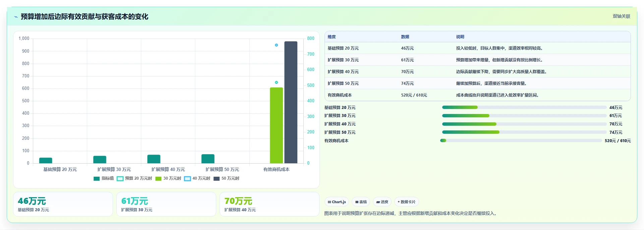Viewport: 644px width, 230px height.
Task: Click the 74万元 value in the table
Action: (x=407, y=83)
